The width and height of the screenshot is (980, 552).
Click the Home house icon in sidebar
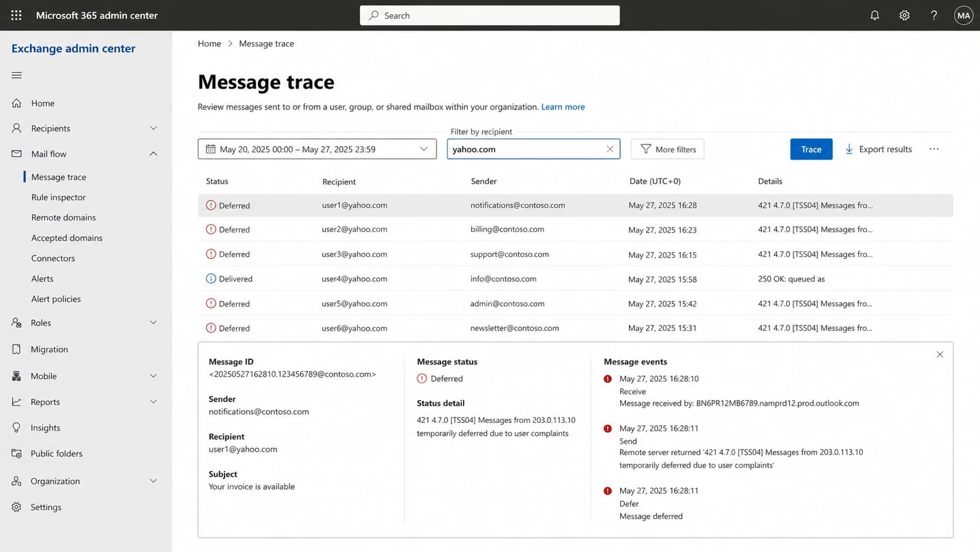click(16, 103)
